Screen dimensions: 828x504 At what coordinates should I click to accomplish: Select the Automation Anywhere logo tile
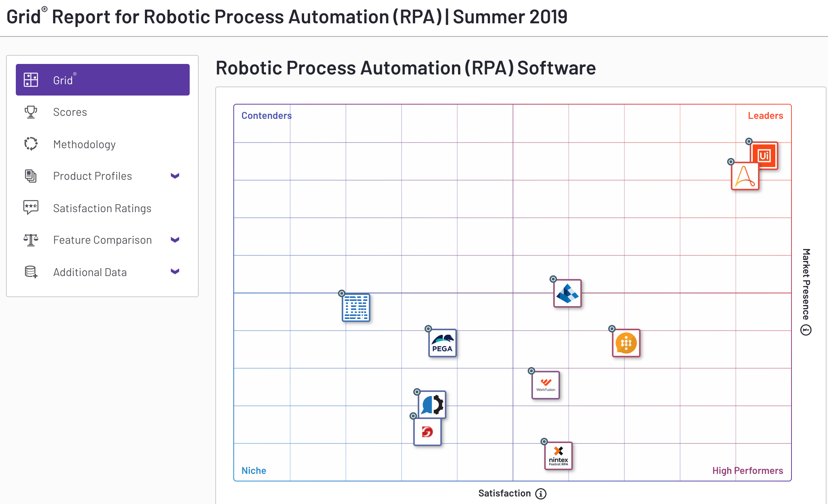(745, 176)
